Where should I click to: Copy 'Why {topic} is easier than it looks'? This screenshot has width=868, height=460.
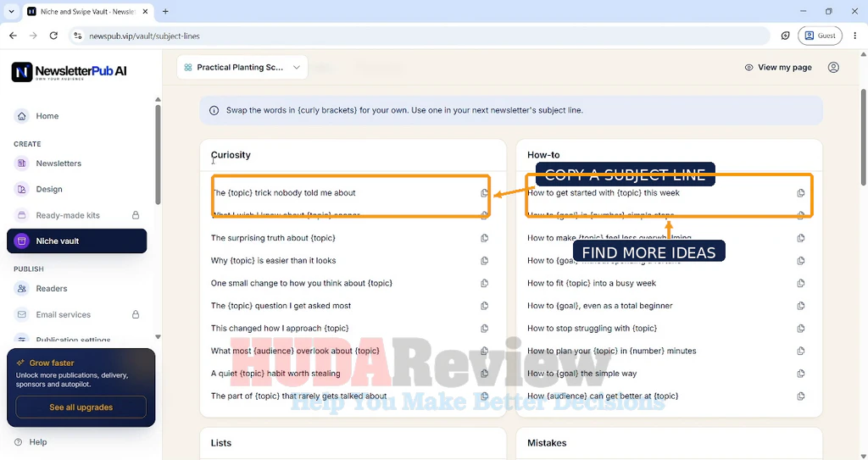click(484, 261)
